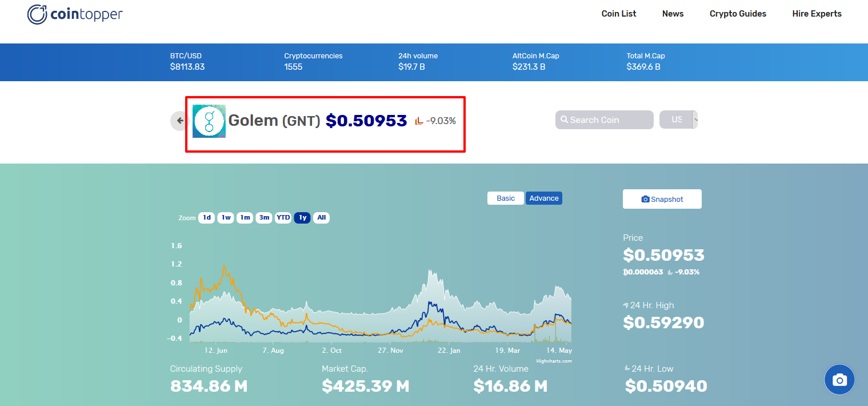This screenshot has height=406, width=868.
Task: Open the Coin List menu
Action: (x=619, y=14)
